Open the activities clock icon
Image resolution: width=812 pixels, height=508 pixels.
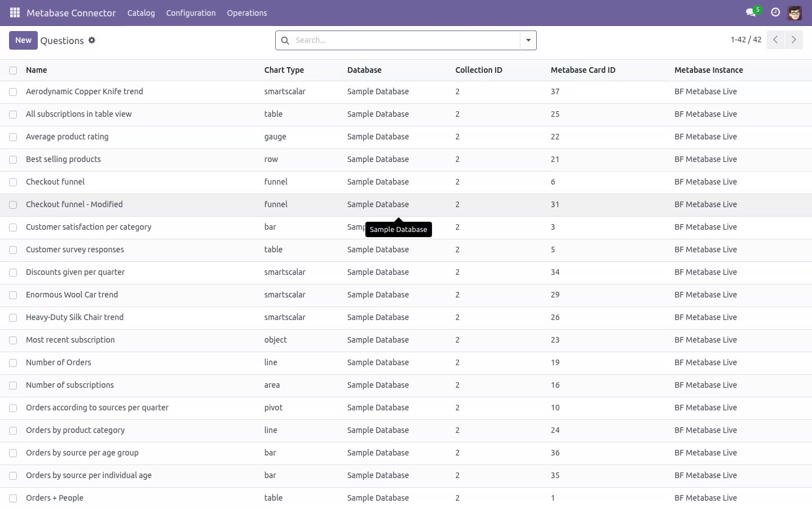[775, 12]
